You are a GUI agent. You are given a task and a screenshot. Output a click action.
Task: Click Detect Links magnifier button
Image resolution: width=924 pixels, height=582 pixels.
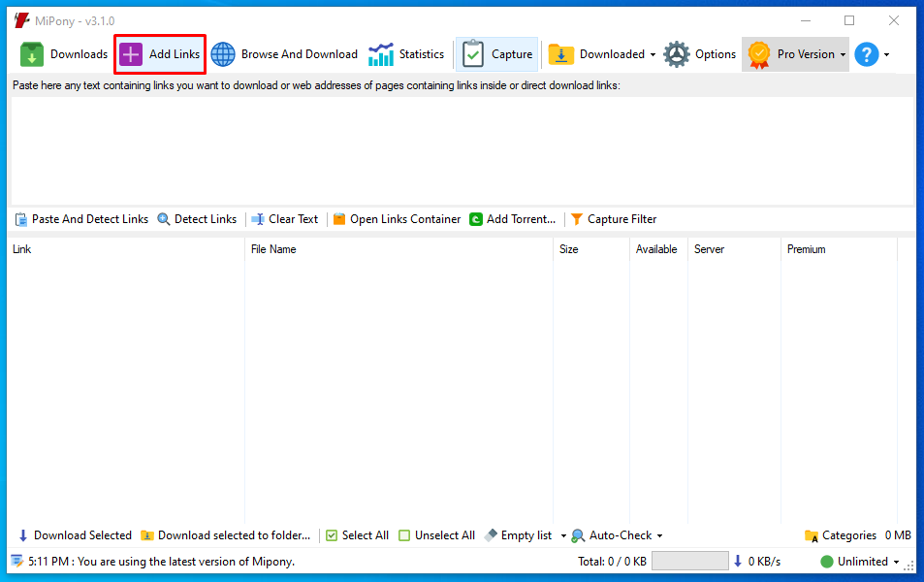tap(197, 219)
